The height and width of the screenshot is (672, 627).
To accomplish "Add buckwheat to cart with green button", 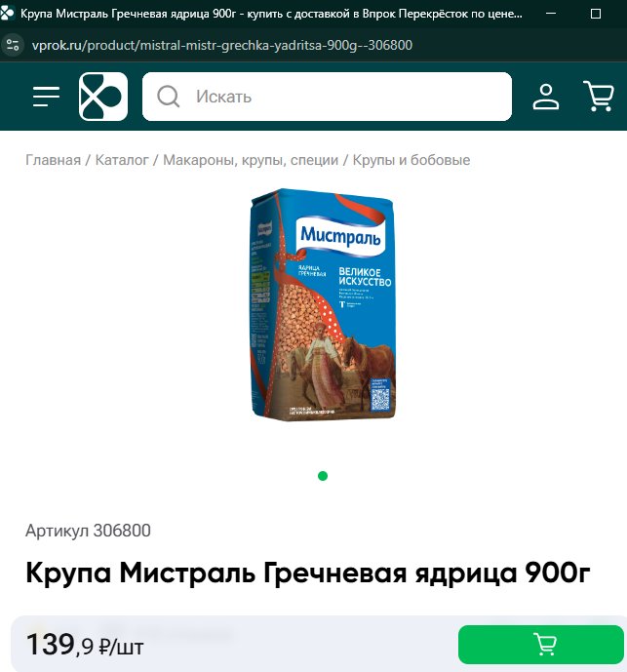I will click(541, 644).
